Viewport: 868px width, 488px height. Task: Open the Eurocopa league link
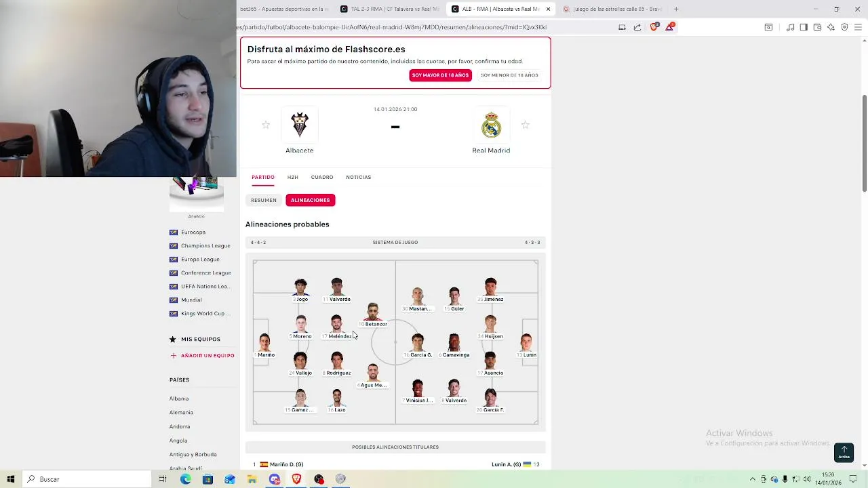193,232
